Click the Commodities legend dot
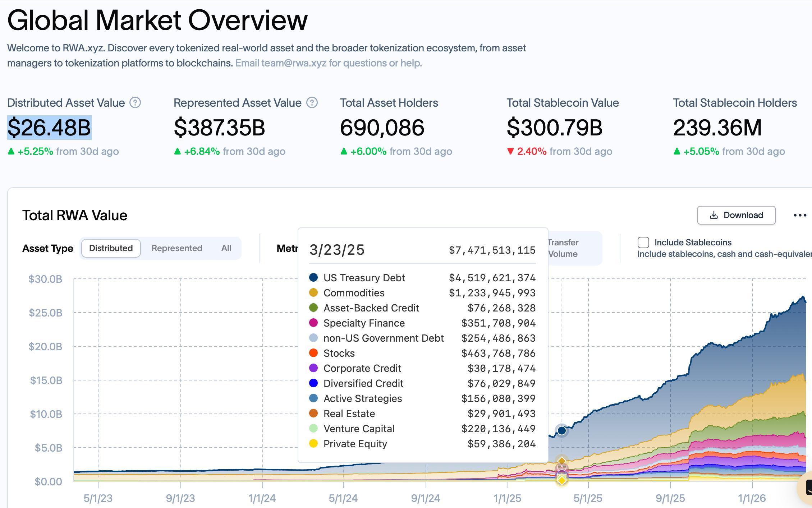The height and width of the screenshot is (508, 812). (313, 292)
